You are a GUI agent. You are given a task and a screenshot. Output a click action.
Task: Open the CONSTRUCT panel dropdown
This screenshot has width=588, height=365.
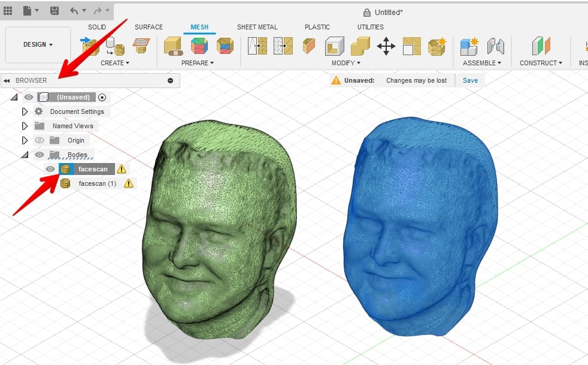tap(541, 63)
